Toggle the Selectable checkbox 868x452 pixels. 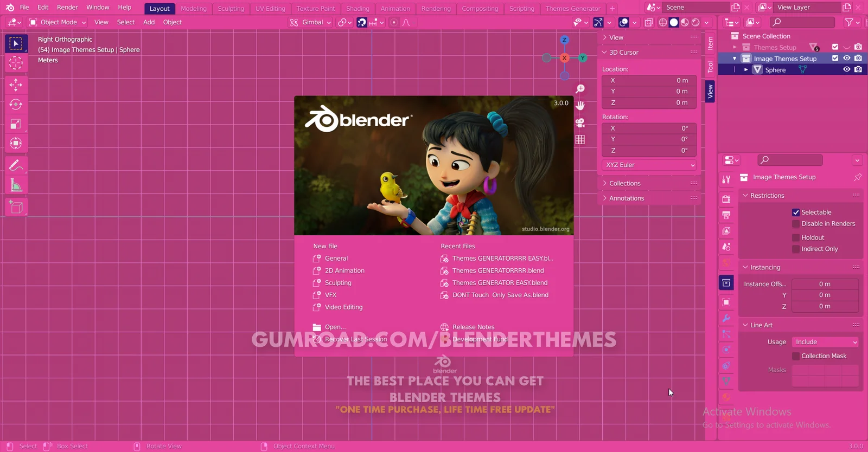tap(796, 212)
